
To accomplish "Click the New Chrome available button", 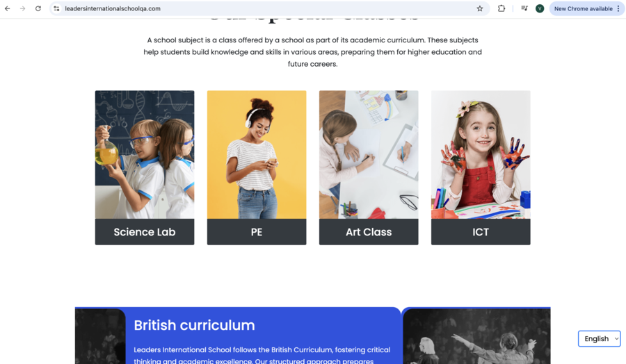I will (x=583, y=8).
